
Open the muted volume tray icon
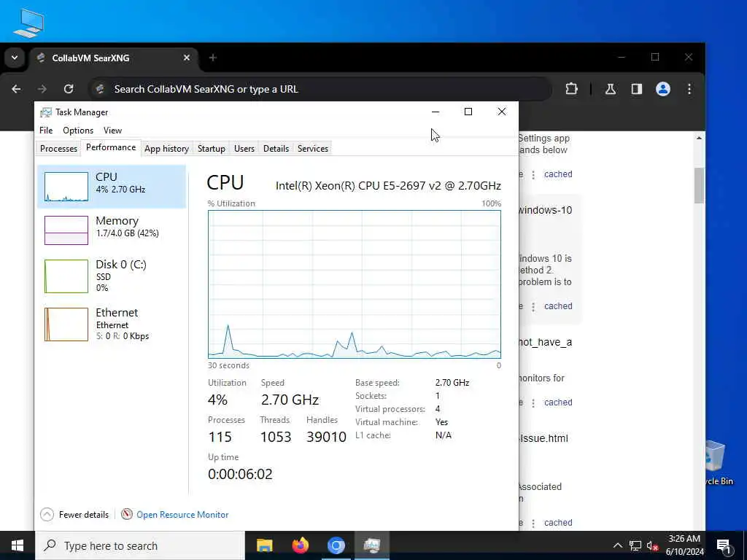tap(652, 545)
